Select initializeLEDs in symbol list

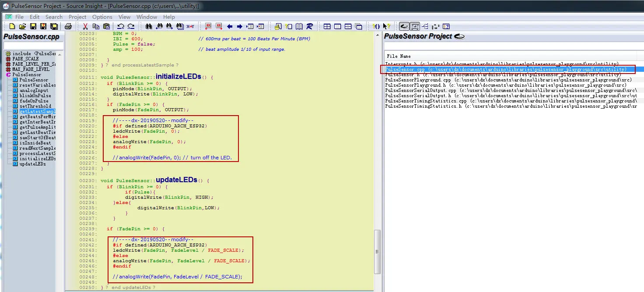(x=38, y=158)
